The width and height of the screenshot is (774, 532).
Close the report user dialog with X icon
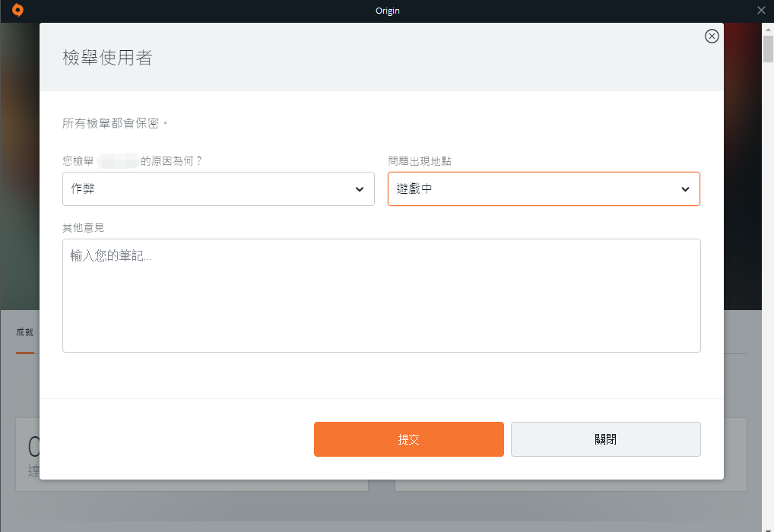tap(712, 36)
